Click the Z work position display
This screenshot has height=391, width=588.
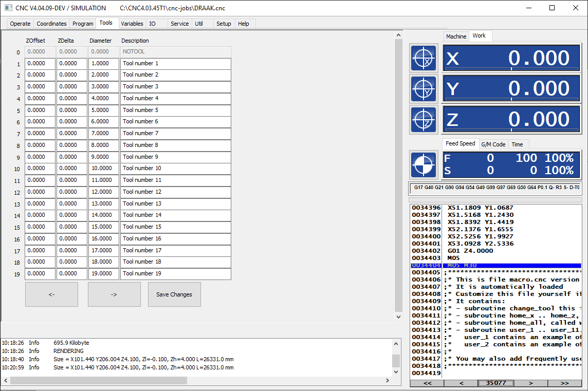(x=511, y=120)
